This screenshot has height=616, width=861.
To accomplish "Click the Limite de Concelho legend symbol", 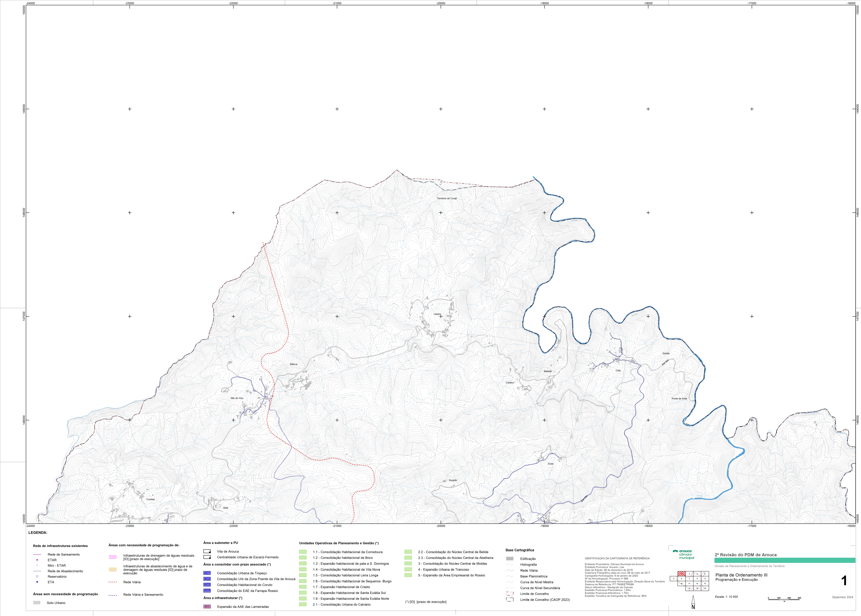I will (x=510, y=594).
